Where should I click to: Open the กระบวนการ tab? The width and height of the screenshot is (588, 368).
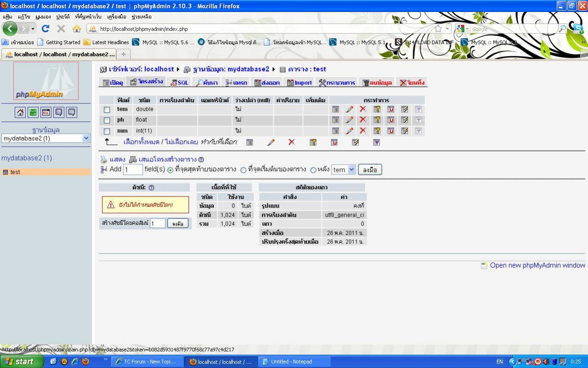click(x=337, y=83)
